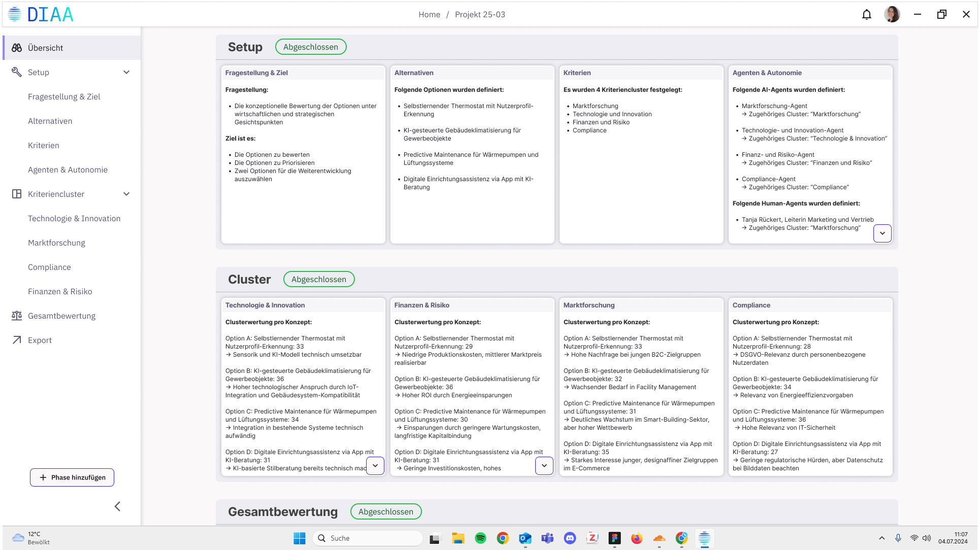Viewport: 980px width, 550px height.
Task: Go to Home breadcrumb link
Action: tap(429, 14)
